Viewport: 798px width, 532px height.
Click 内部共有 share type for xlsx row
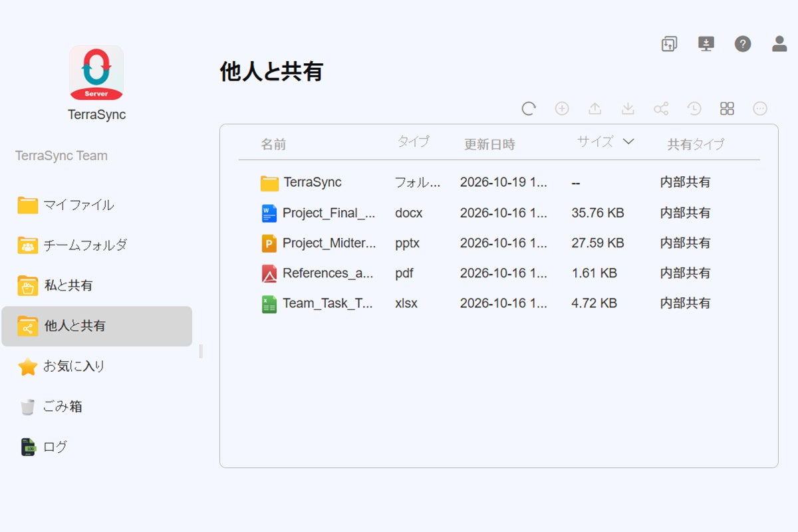click(x=685, y=303)
